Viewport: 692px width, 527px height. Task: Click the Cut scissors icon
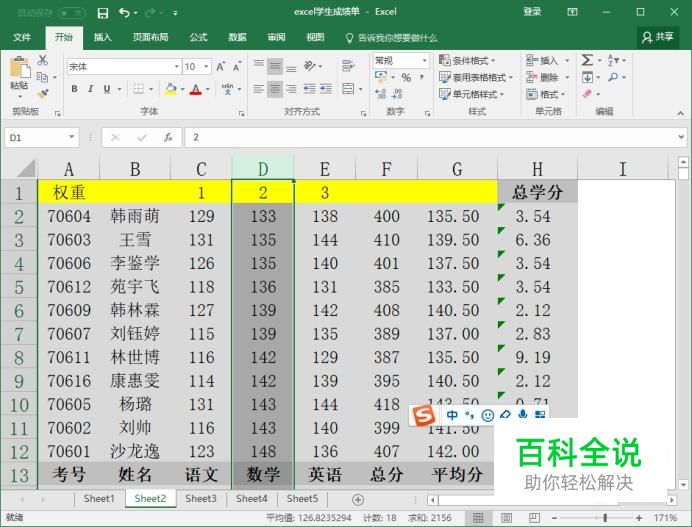click(x=43, y=60)
